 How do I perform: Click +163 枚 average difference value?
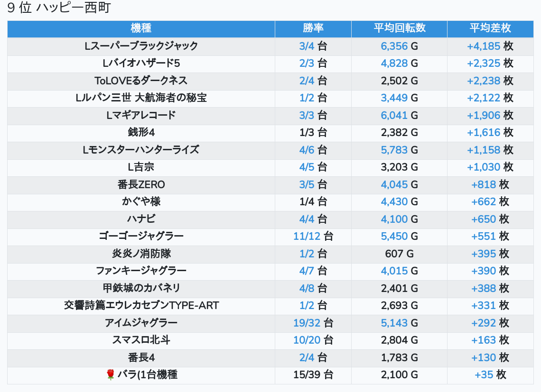point(490,341)
